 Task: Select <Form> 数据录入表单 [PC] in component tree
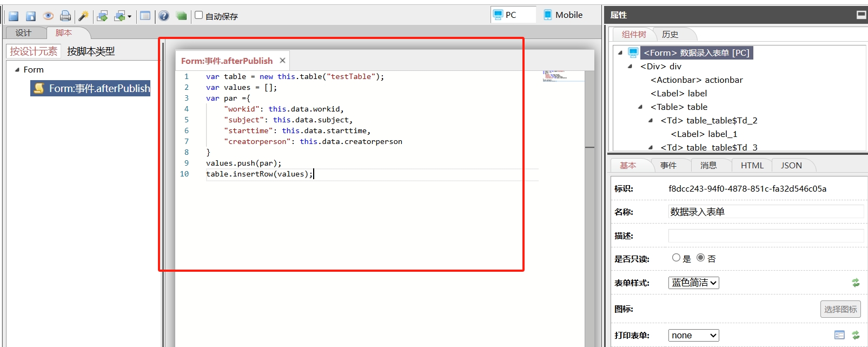click(697, 53)
